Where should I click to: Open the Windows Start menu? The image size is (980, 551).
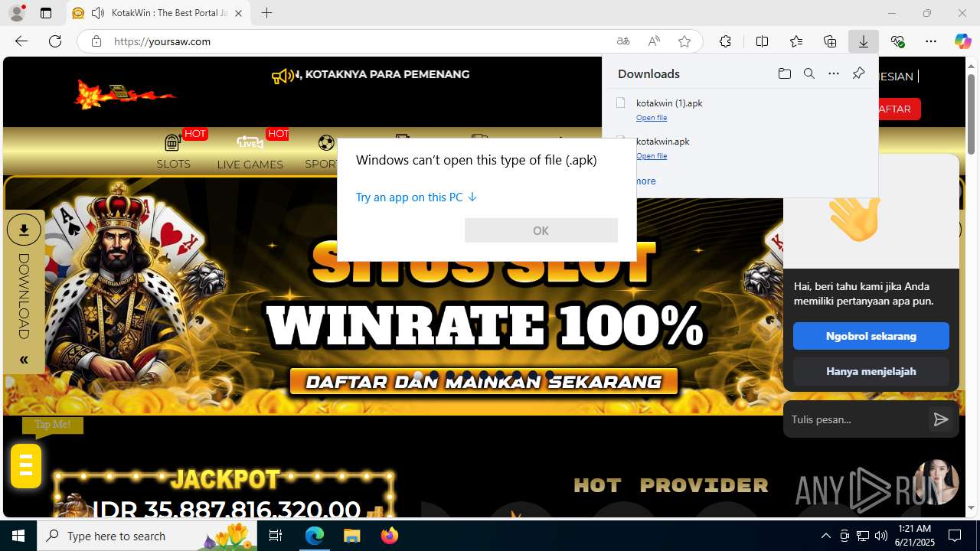pos(18,536)
